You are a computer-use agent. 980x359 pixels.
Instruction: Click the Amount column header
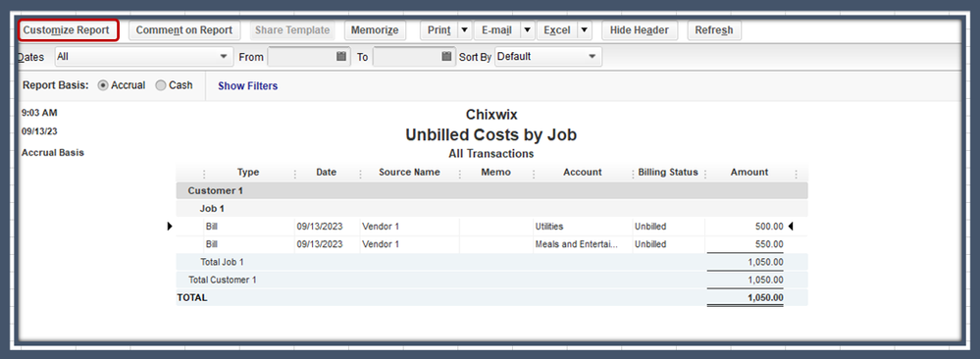pyautogui.click(x=749, y=173)
